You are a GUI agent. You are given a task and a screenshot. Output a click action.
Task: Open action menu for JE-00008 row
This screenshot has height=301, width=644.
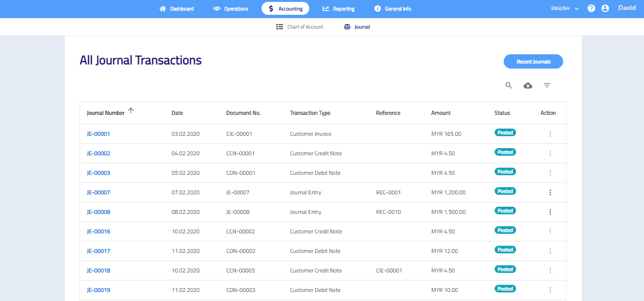[x=550, y=212]
